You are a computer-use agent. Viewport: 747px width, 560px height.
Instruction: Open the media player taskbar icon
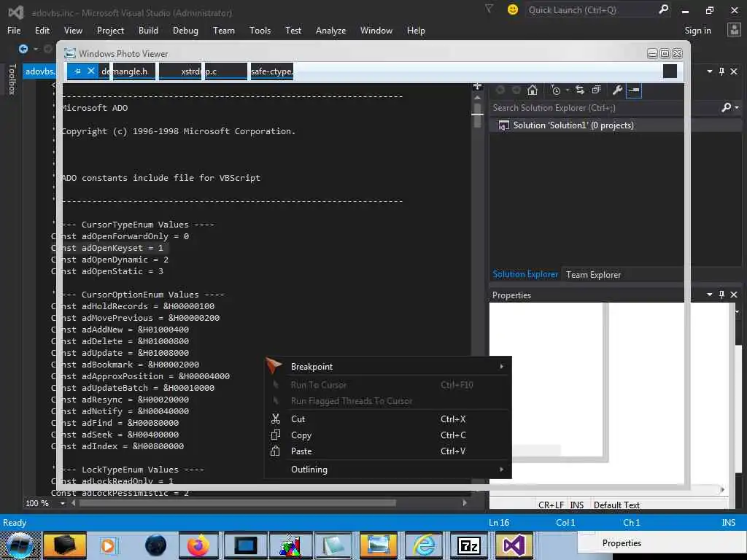[108, 545]
